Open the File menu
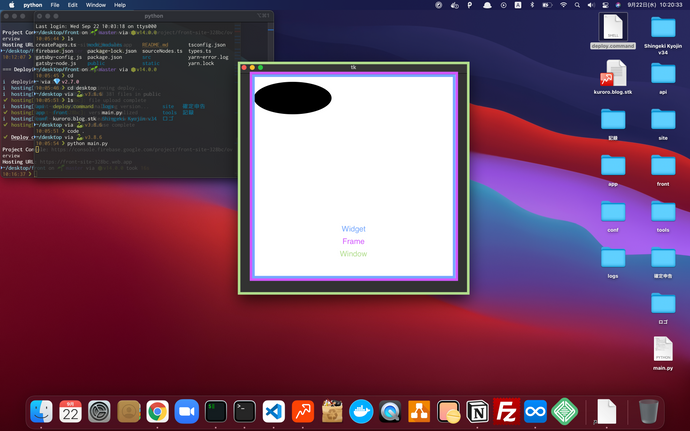This screenshot has width=690, height=431. (x=55, y=5)
